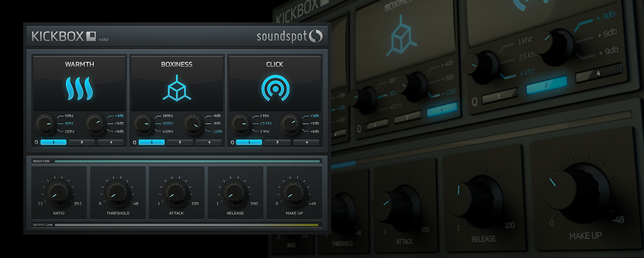Click the Threshold knob in front window
This screenshot has height=258, width=644.
tap(118, 193)
